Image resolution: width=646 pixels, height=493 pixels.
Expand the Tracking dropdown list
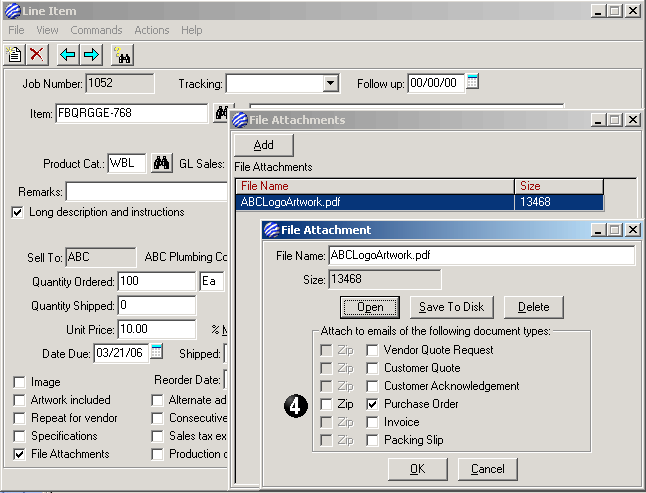331,84
